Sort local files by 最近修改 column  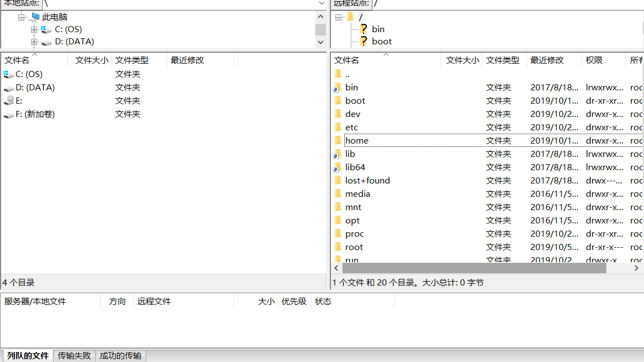(201, 60)
